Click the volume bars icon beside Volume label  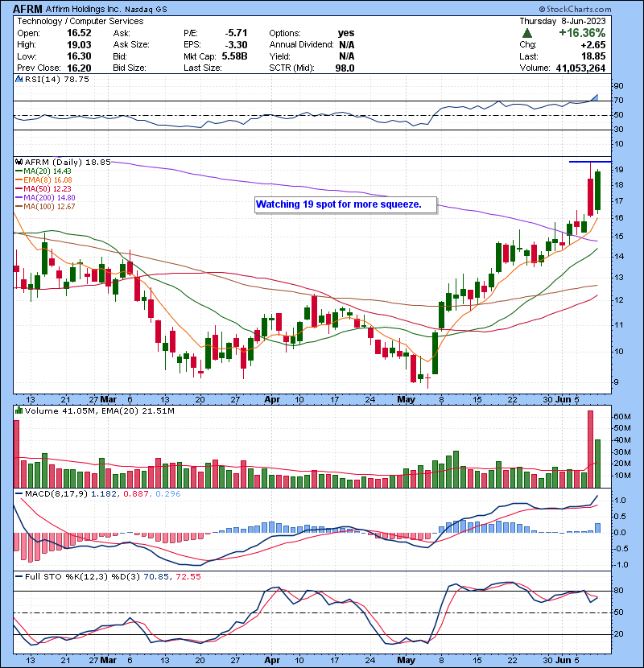19,410
